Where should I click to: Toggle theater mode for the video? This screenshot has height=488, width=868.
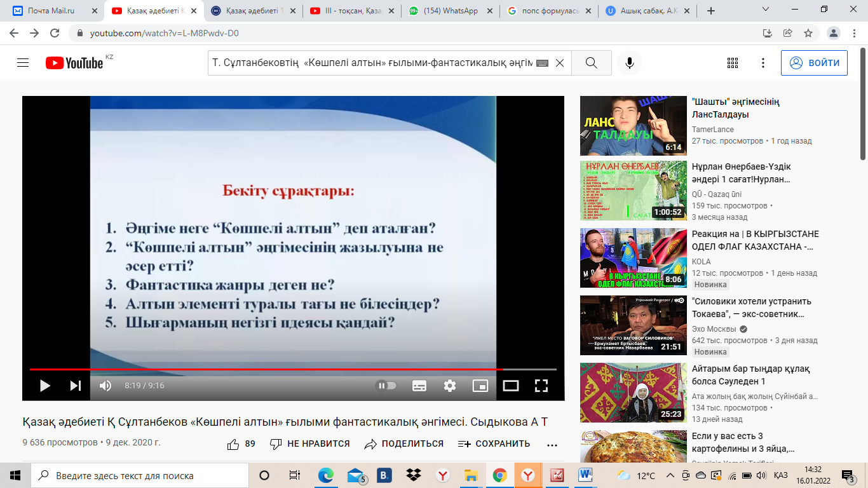511,385
